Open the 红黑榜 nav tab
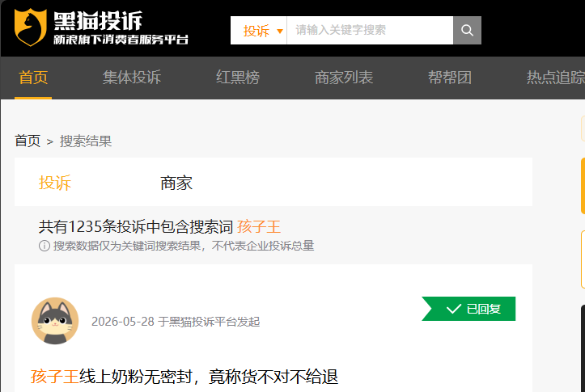 click(238, 78)
